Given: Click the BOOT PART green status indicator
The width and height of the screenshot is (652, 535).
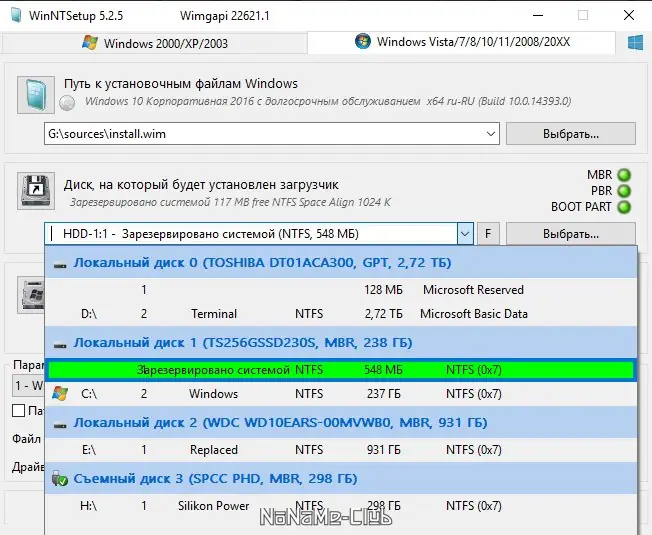Looking at the screenshot, I should [624, 207].
